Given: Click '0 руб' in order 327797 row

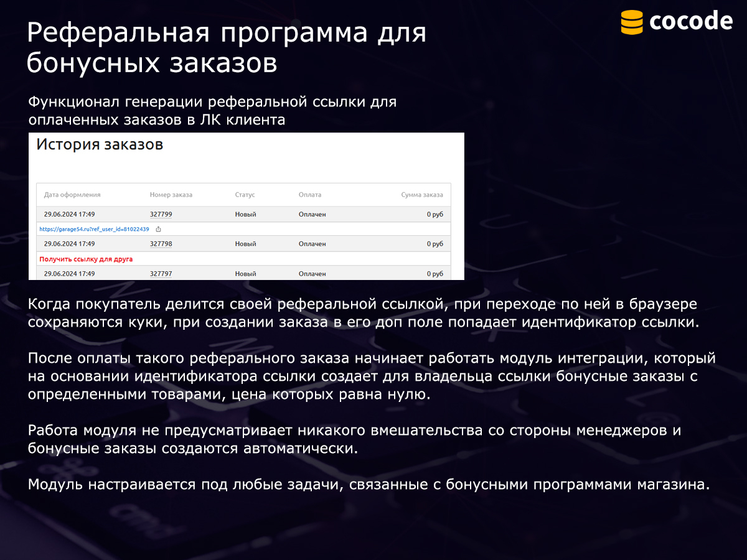Looking at the screenshot, I should click(x=435, y=274).
